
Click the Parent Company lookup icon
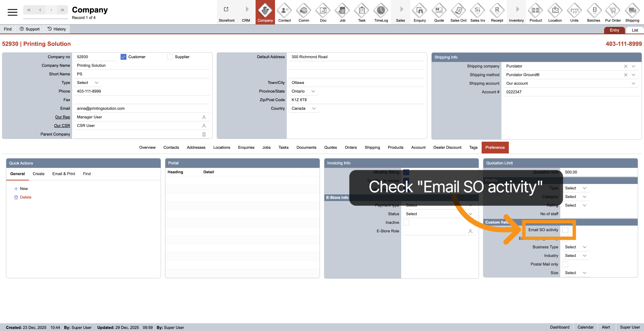(x=204, y=134)
